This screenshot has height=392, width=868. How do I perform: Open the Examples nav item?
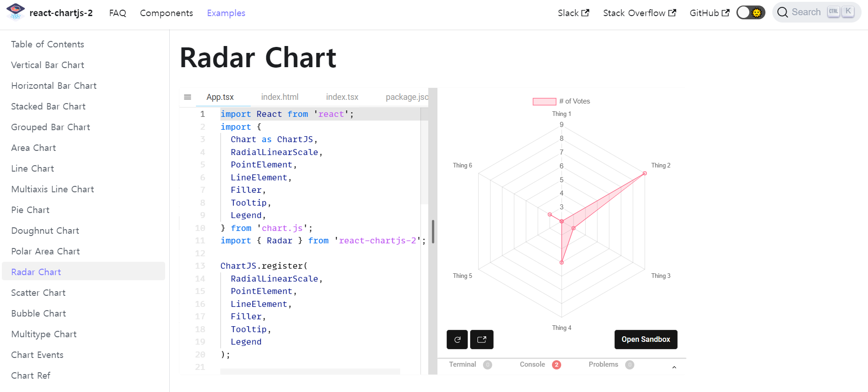[226, 13]
